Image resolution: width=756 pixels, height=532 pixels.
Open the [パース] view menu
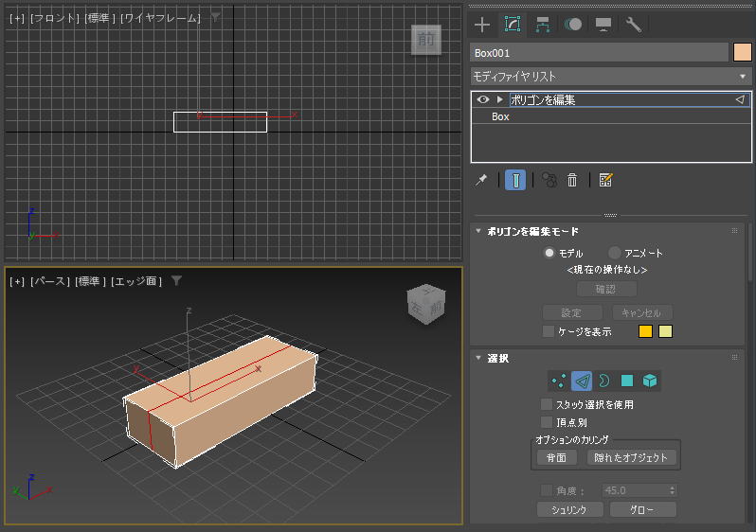tap(50, 281)
